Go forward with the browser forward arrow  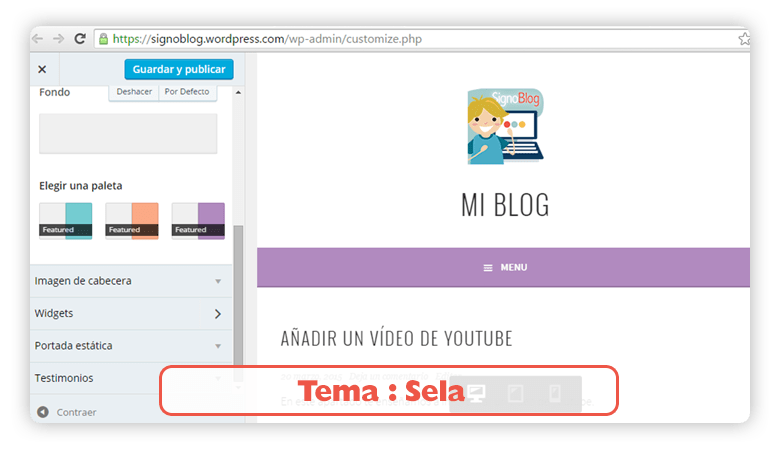point(59,39)
